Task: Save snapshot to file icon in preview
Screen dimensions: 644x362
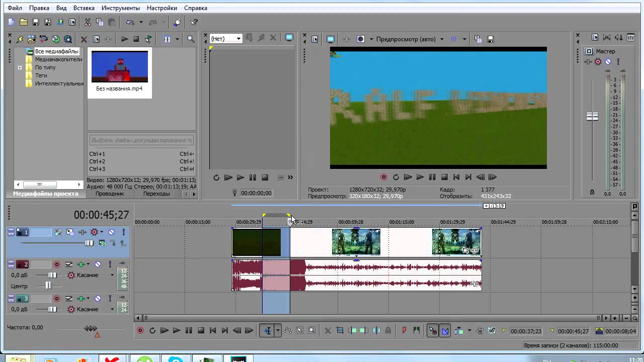Action: 491,39
